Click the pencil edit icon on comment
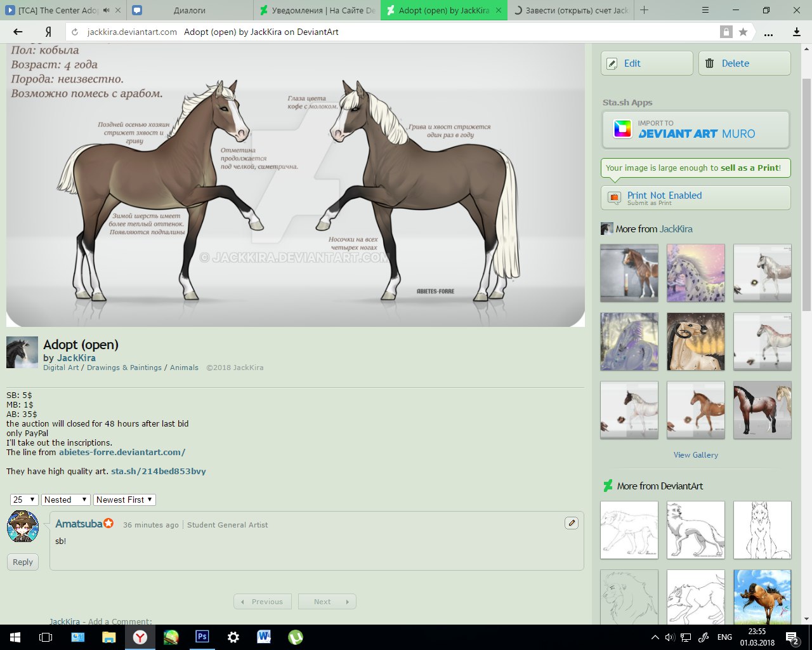This screenshot has width=812, height=650. (x=571, y=523)
